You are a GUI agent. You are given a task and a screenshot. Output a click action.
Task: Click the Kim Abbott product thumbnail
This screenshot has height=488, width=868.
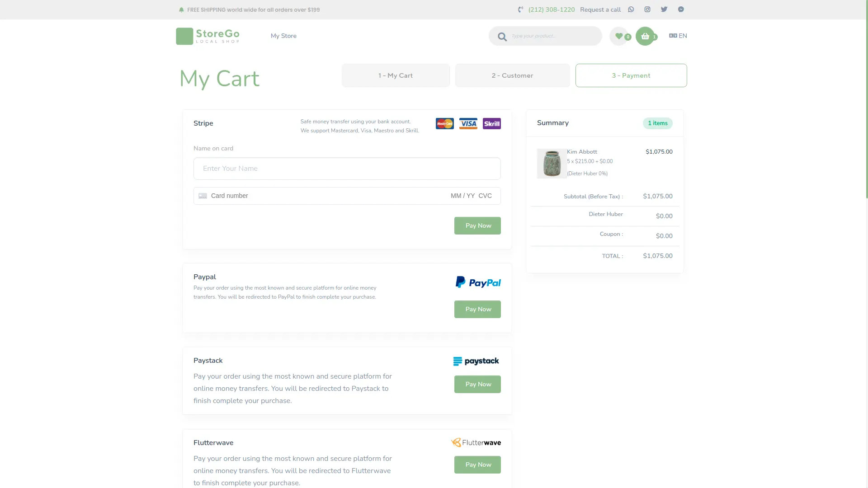(552, 163)
